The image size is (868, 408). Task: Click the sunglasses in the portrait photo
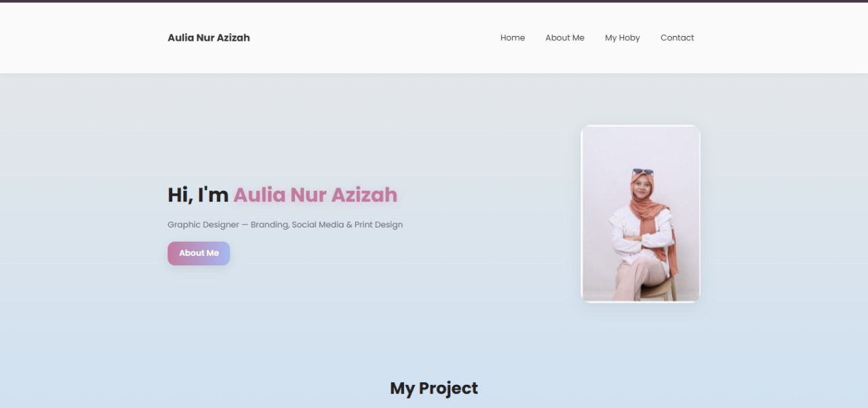tap(642, 172)
